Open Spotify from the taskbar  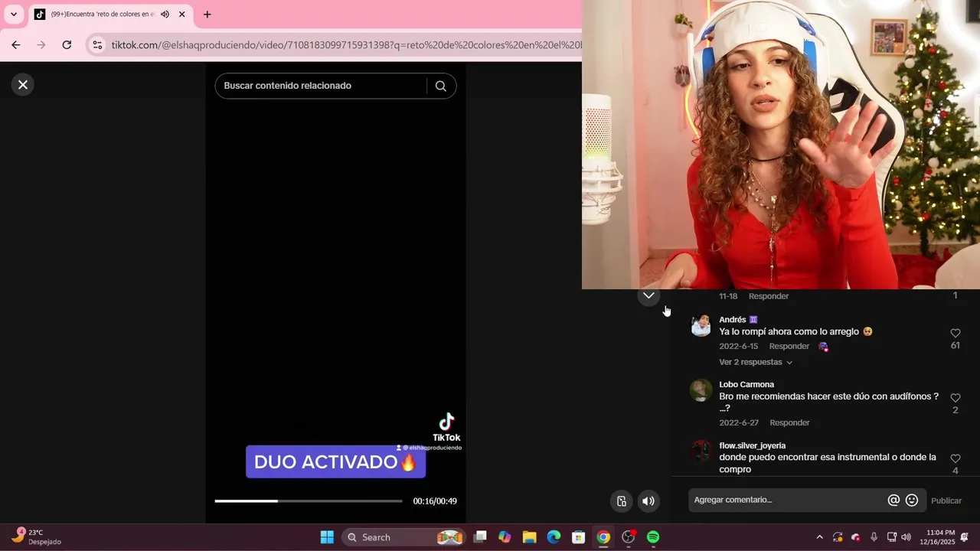pyautogui.click(x=653, y=537)
